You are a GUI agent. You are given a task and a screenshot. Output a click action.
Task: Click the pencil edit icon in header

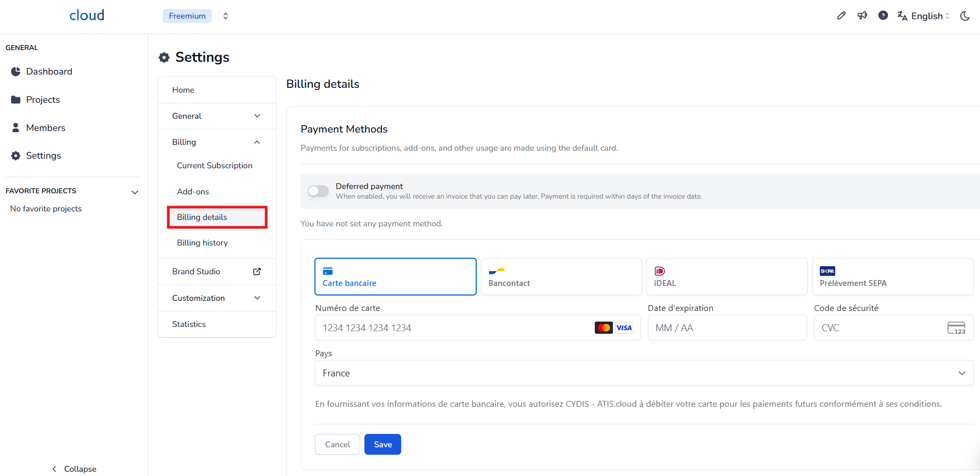tap(841, 16)
